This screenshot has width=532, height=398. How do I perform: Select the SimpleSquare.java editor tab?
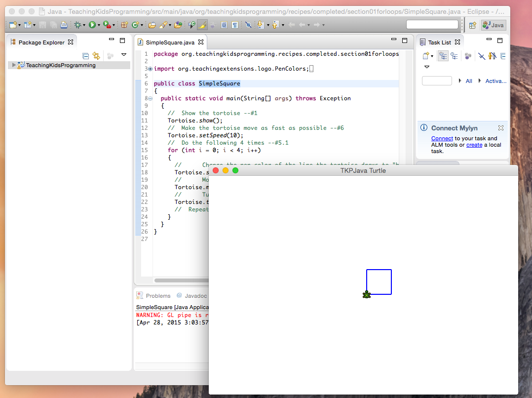pyautogui.click(x=170, y=42)
